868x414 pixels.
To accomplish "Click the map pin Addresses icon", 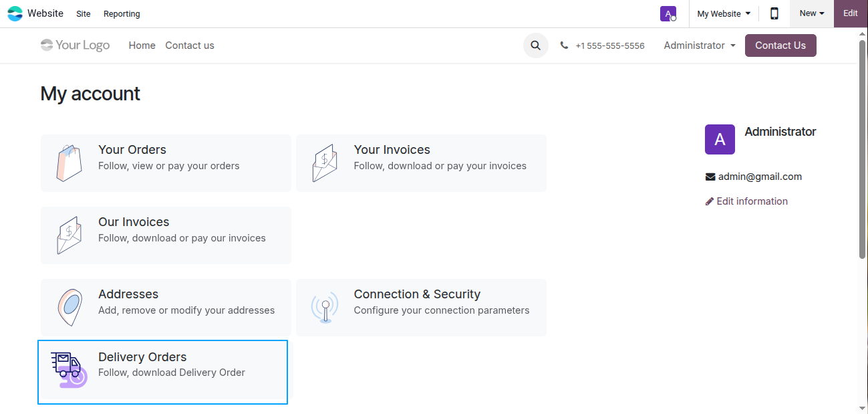I will coord(69,308).
